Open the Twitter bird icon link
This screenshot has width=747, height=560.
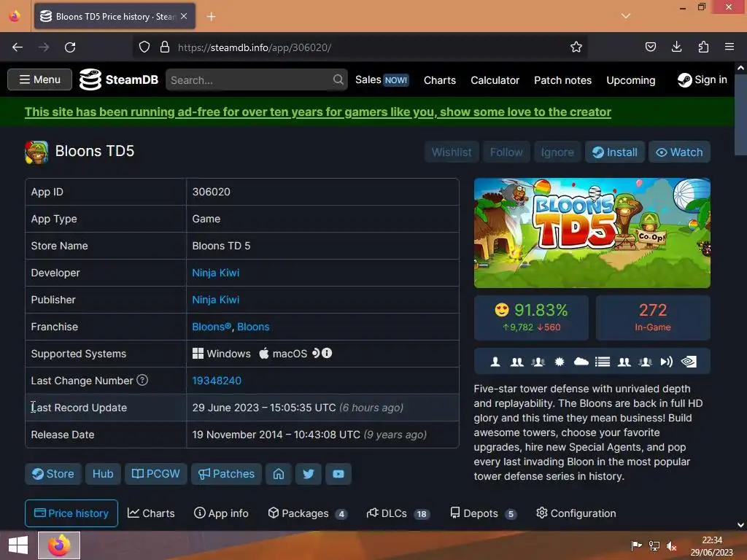point(309,474)
